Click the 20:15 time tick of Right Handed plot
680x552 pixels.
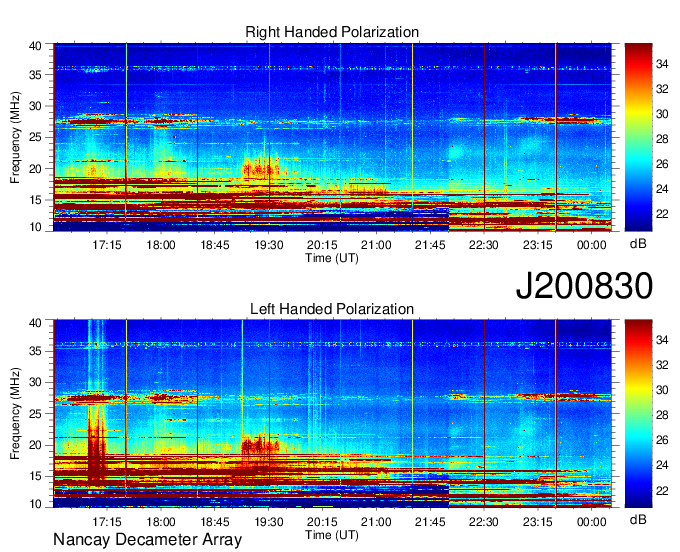click(x=322, y=245)
